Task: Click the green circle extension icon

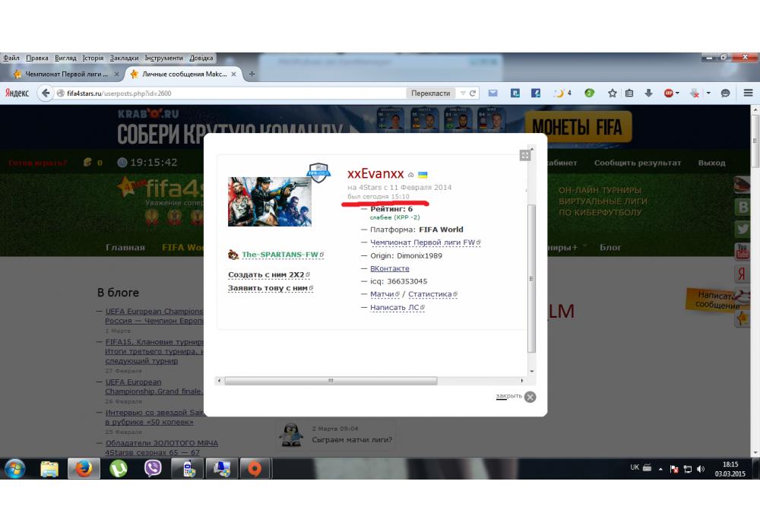Action: click(x=589, y=93)
